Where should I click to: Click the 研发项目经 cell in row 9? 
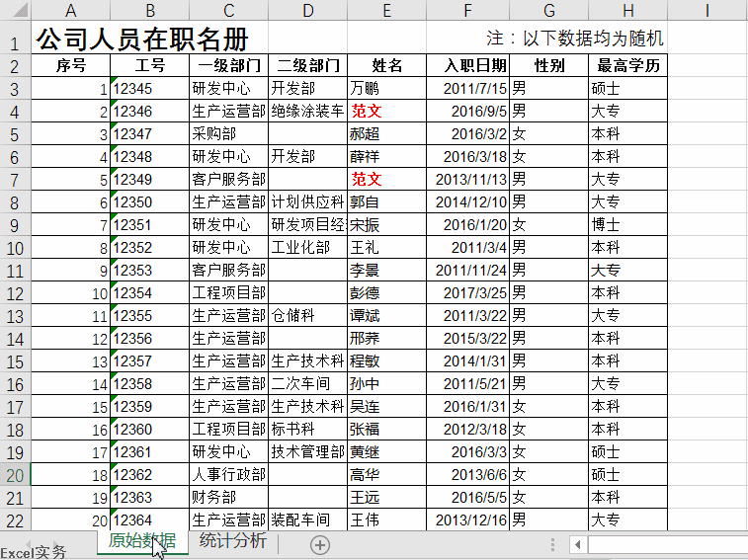point(308,224)
